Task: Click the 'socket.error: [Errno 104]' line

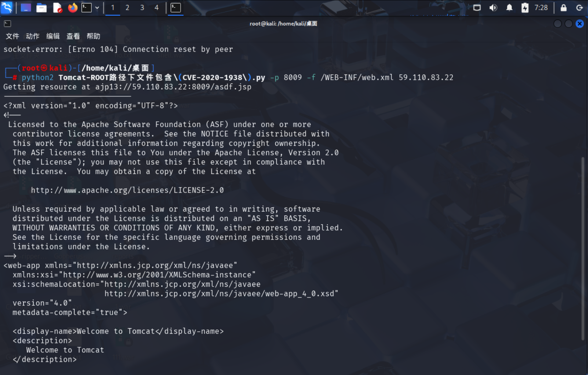Action: (118, 49)
